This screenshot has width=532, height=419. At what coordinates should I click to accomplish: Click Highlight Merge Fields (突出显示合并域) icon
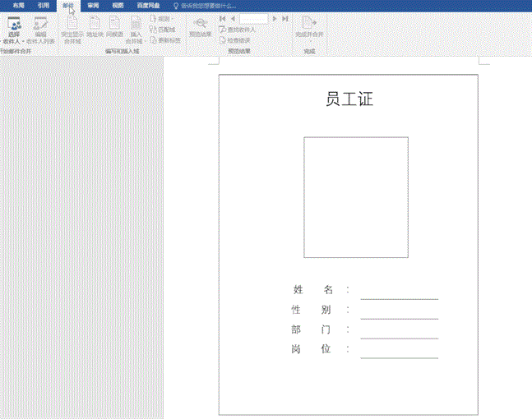[72, 28]
